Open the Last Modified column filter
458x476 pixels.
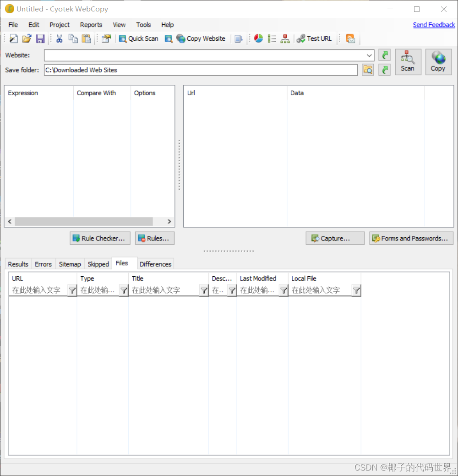pos(284,290)
